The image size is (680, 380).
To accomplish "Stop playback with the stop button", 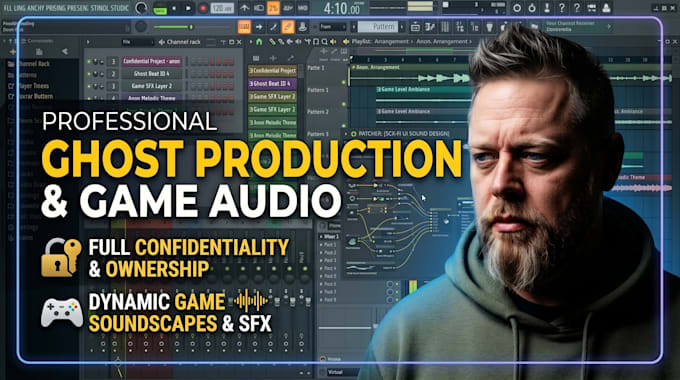I will [174, 8].
